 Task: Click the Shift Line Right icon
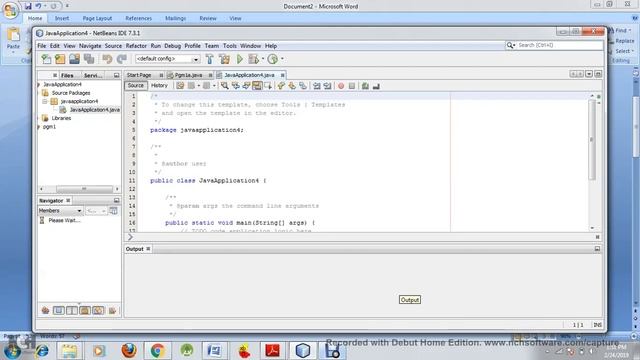pos(327,86)
